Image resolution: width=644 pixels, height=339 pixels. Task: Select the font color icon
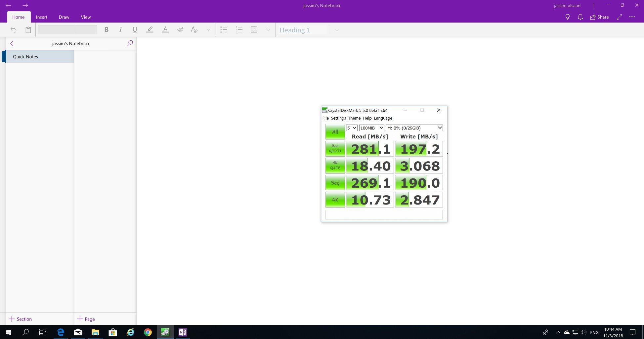coord(165,30)
